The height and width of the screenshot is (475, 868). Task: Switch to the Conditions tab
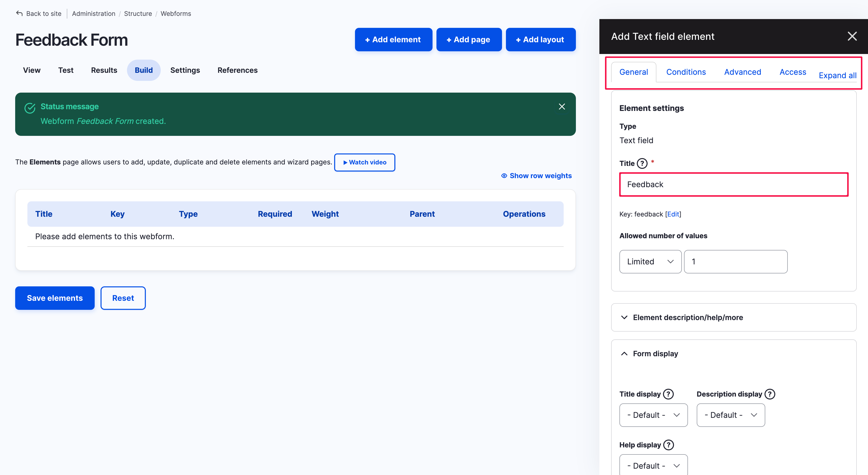[x=686, y=72]
